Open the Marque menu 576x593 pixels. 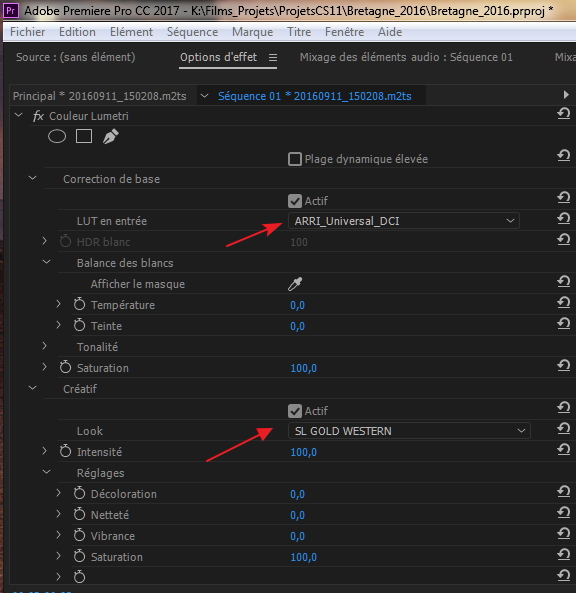click(252, 32)
